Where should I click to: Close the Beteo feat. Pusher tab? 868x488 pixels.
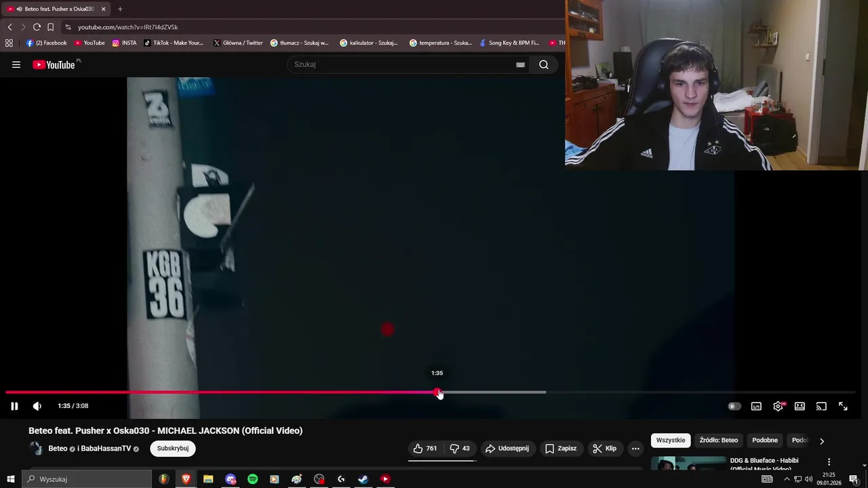(103, 9)
